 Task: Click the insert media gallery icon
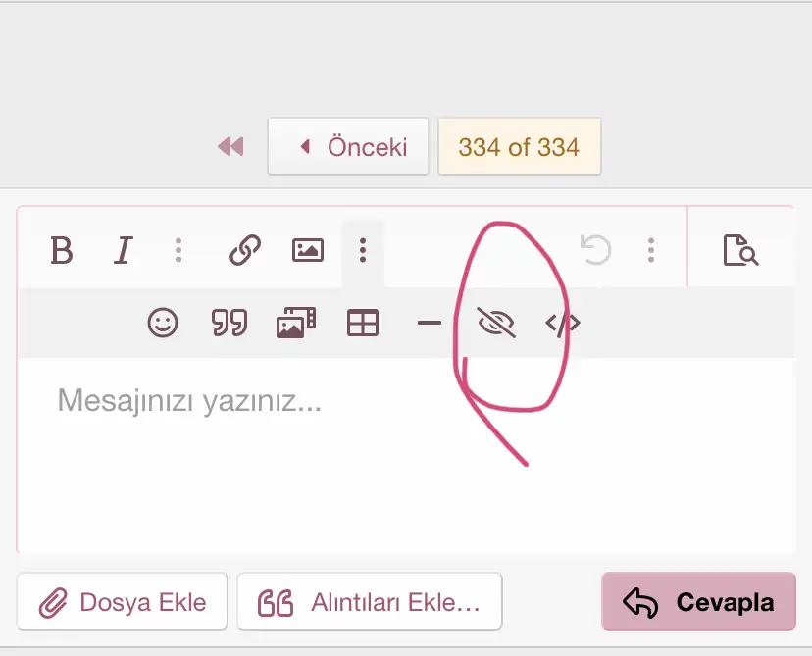296,323
